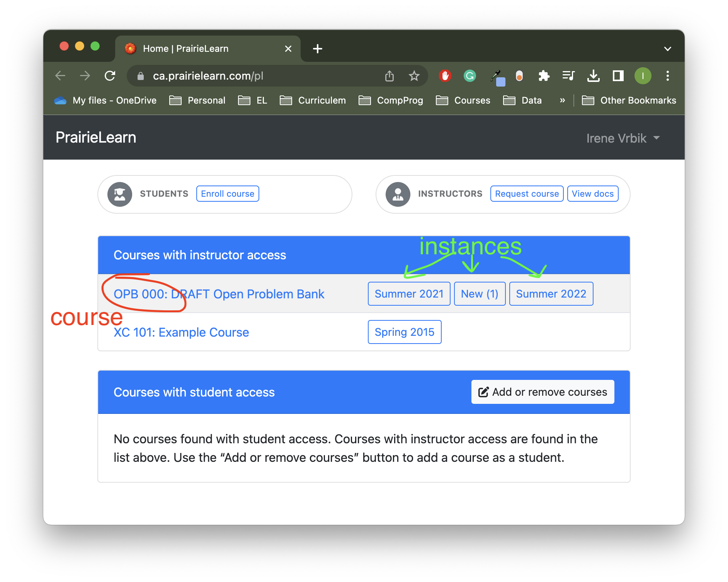This screenshot has height=582, width=728.
Task: Open the red stop-hand ad blocker extension
Action: pyautogui.click(x=445, y=76)
